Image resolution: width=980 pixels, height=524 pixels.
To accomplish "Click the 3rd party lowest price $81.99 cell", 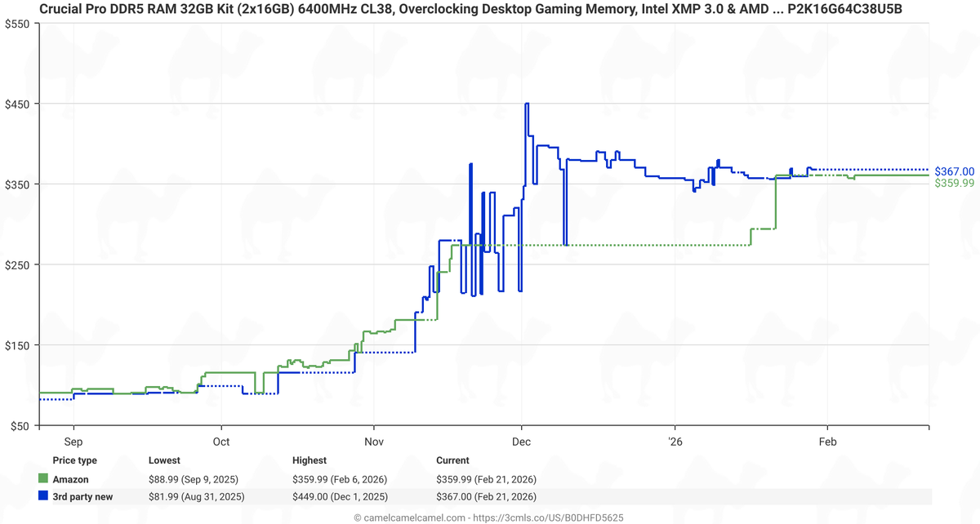I will click(x=196, y=496).
